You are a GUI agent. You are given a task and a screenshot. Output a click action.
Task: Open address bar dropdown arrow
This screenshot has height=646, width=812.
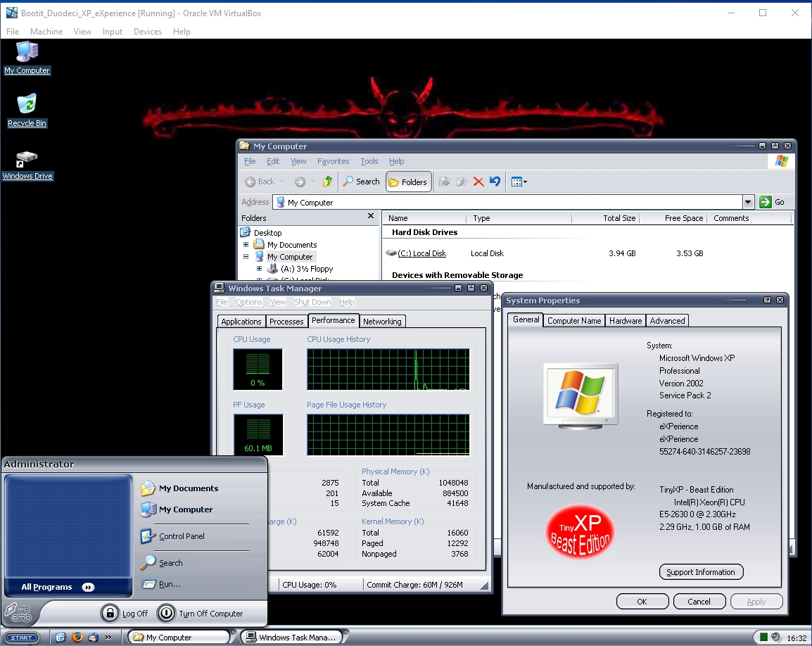coord(748,202)
